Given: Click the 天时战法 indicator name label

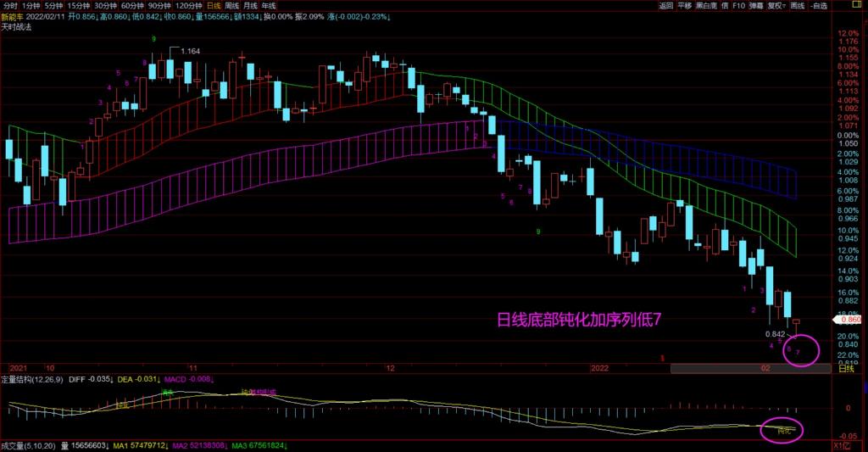Looking at the screenshot, I should point(17,27).
